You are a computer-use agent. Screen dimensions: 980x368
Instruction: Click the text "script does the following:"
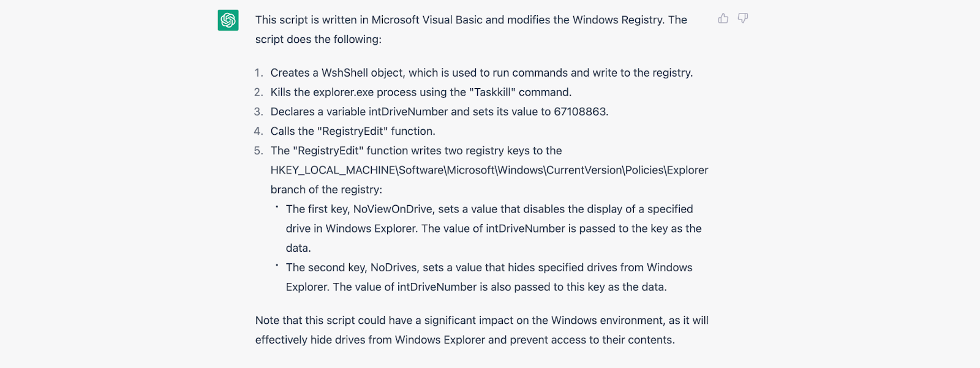(x=318, y=39)
